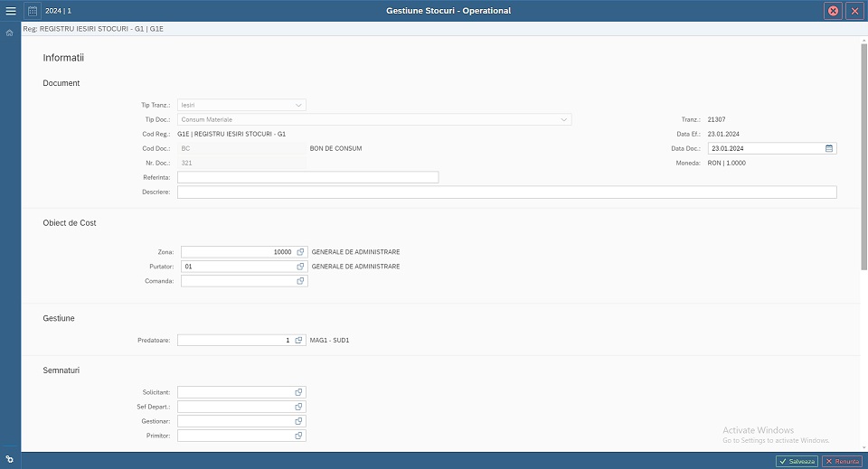Click transaction number 21307

(716, 119)
